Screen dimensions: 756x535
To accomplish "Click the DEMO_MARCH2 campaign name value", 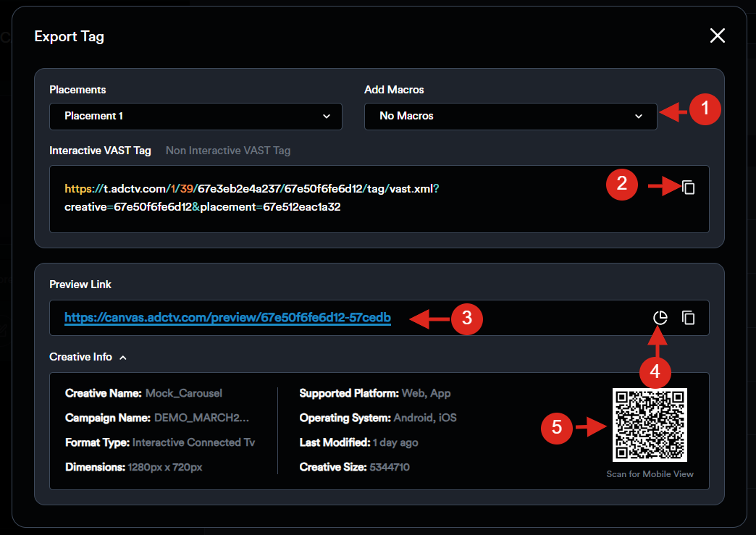I will point(202,418).
